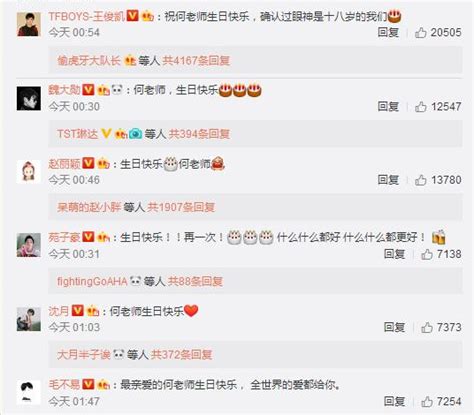Click the verified V badge next to 赵丽颖
474x415 pixels.
coord(88,163)
